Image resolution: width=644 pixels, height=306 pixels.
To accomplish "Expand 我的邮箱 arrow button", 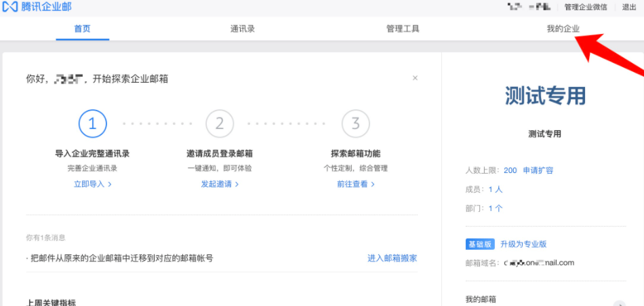I will click(x=618, y=304).
